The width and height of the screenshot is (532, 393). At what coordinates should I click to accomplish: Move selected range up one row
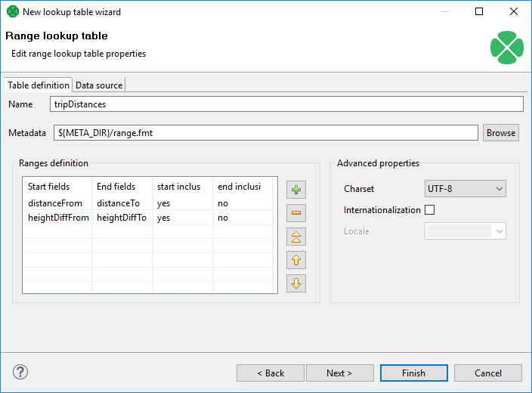tap(296, 260)
